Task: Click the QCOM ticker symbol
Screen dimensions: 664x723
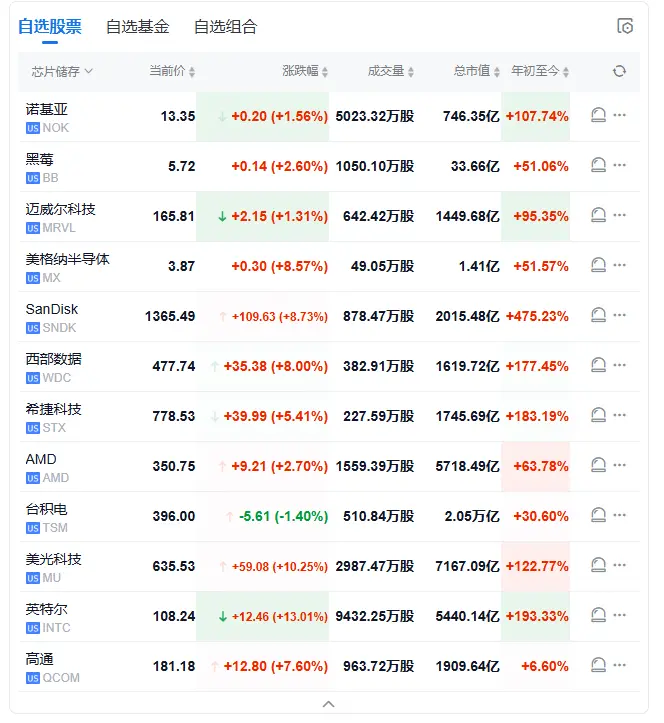Action: [61, 678]
